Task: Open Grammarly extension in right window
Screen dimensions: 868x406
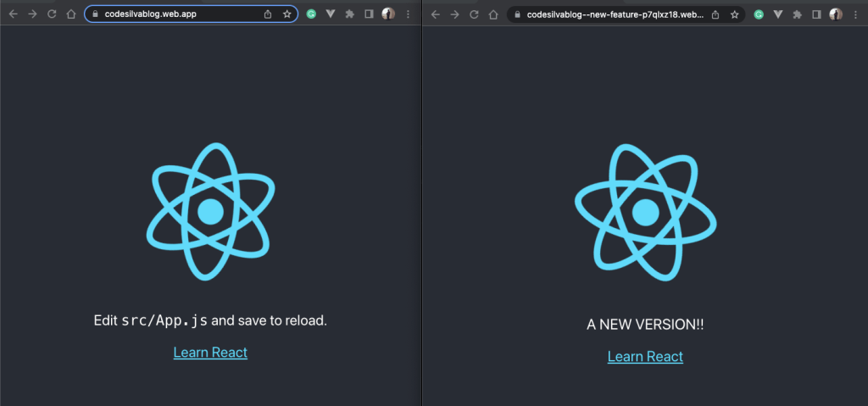Action: pyautogui.click(x=759, y=15)
